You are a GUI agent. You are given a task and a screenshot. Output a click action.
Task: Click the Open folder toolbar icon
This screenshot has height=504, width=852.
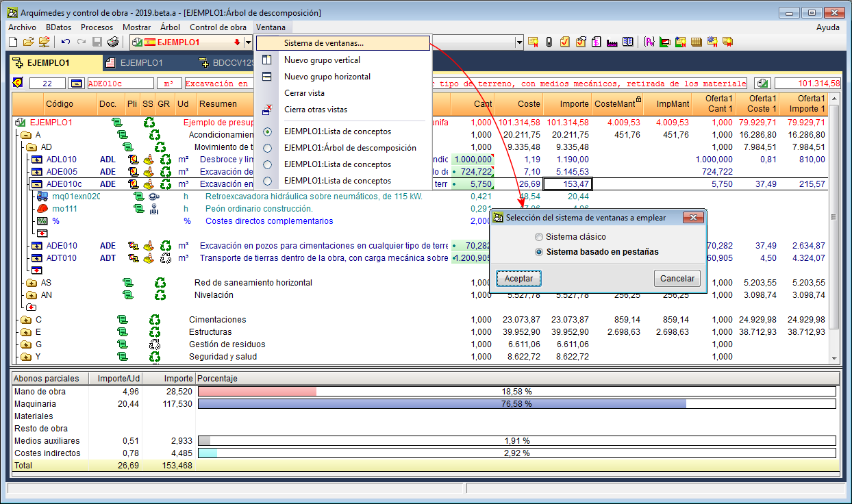(x=28, y=42)
